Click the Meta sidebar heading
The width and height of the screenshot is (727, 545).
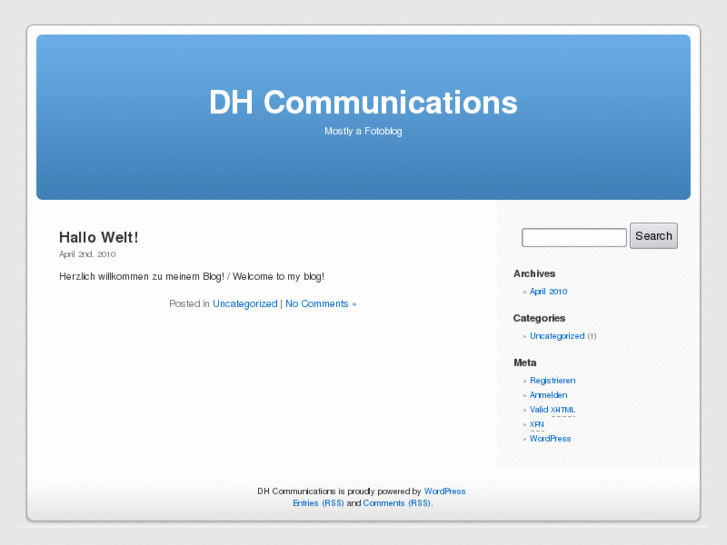pyautogui.click(x=525, y=363)
